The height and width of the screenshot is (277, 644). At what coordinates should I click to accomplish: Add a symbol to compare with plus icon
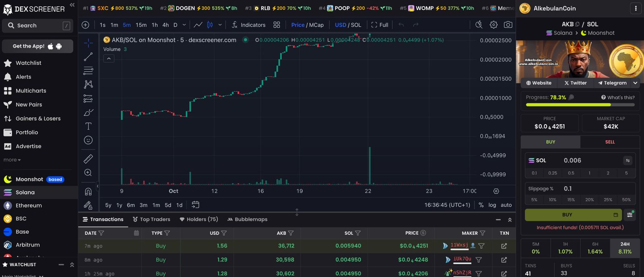[85, 25]
